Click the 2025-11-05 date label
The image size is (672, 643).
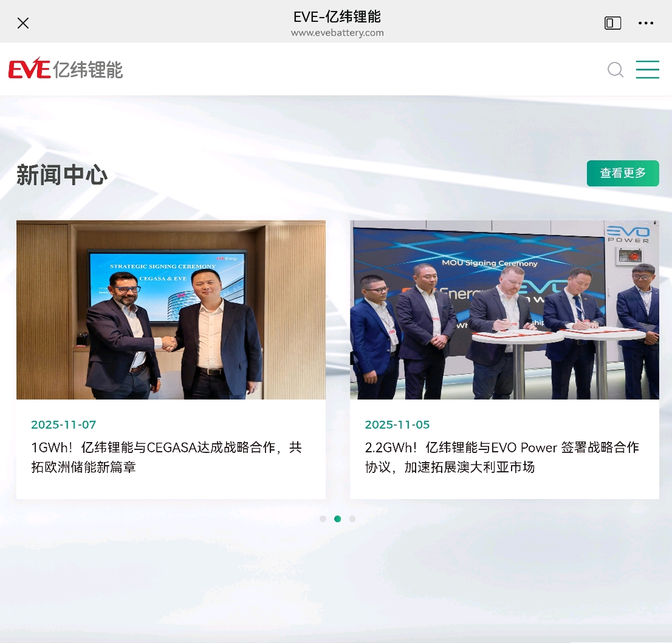[x=397, y=424]
